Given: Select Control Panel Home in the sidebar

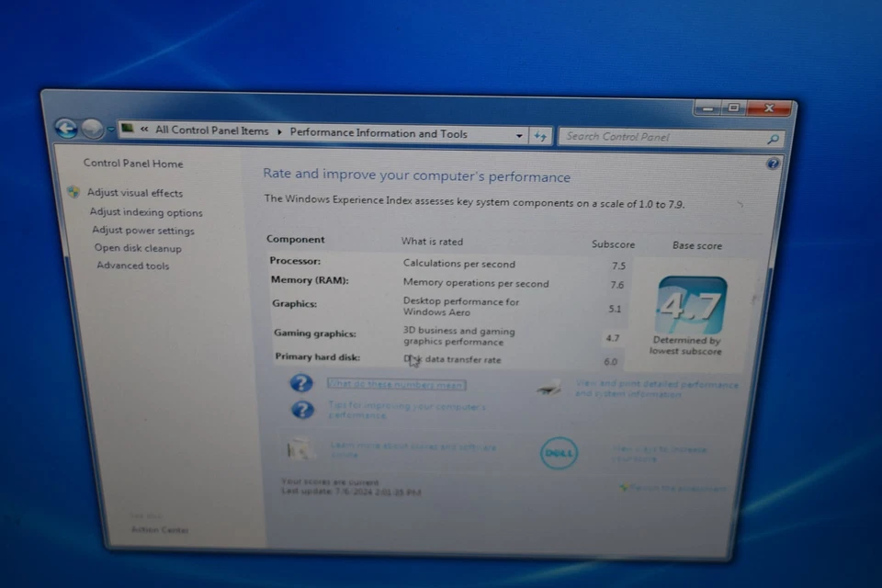Looking at the screenshot, I should point(132,163).
